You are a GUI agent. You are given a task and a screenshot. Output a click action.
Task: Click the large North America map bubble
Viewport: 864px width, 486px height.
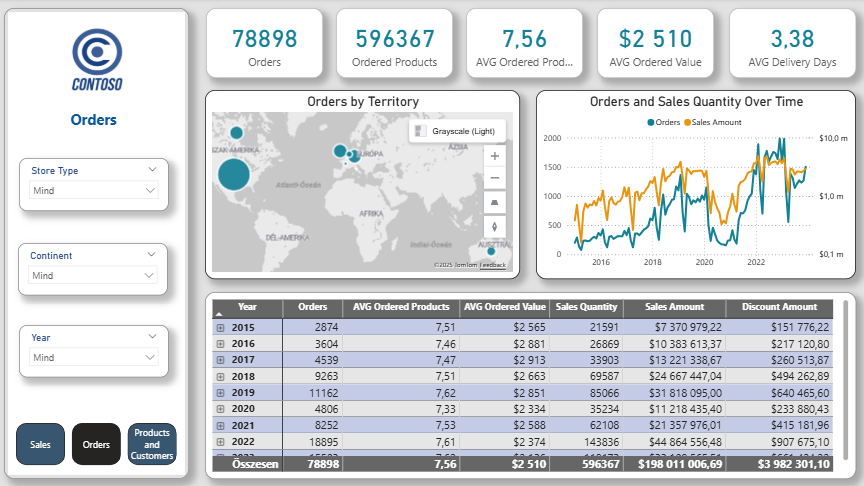(234, 174)
